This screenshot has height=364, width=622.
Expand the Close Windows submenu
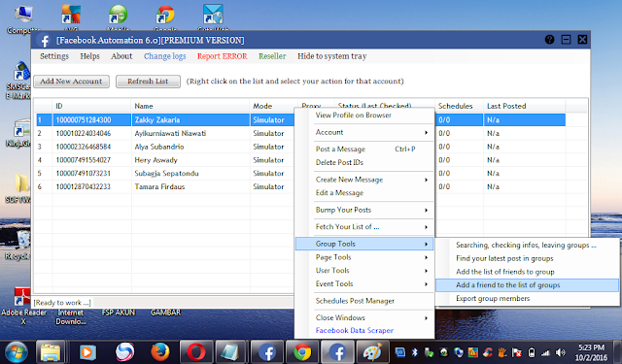(364, 317)
